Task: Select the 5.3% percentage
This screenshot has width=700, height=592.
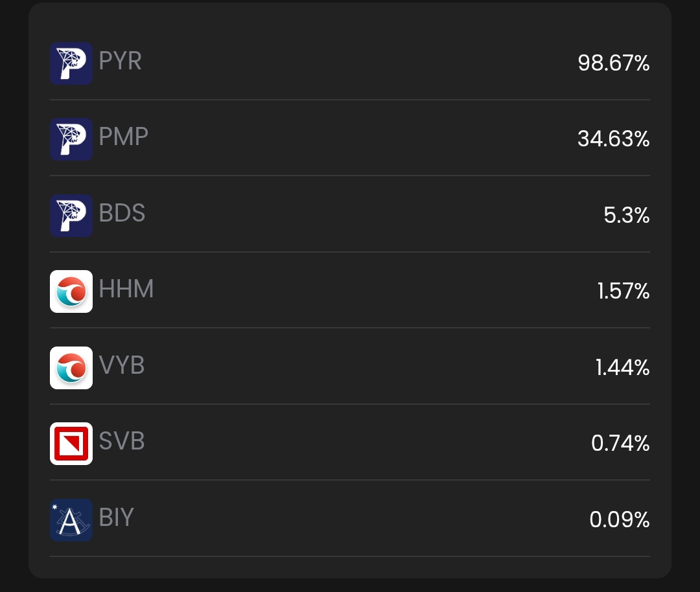Action: (626, 216)
